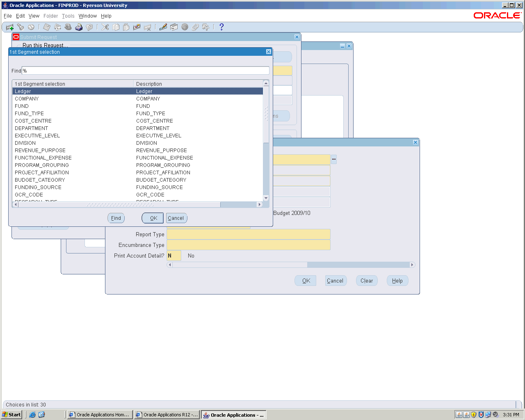
Task: Click the Attachments paperclip toolbar icon
Action: pyautogui.click(x=195, y=27)
